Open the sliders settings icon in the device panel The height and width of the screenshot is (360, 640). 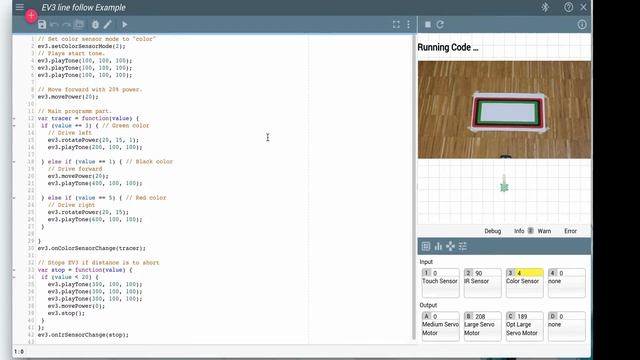point(462,246)
